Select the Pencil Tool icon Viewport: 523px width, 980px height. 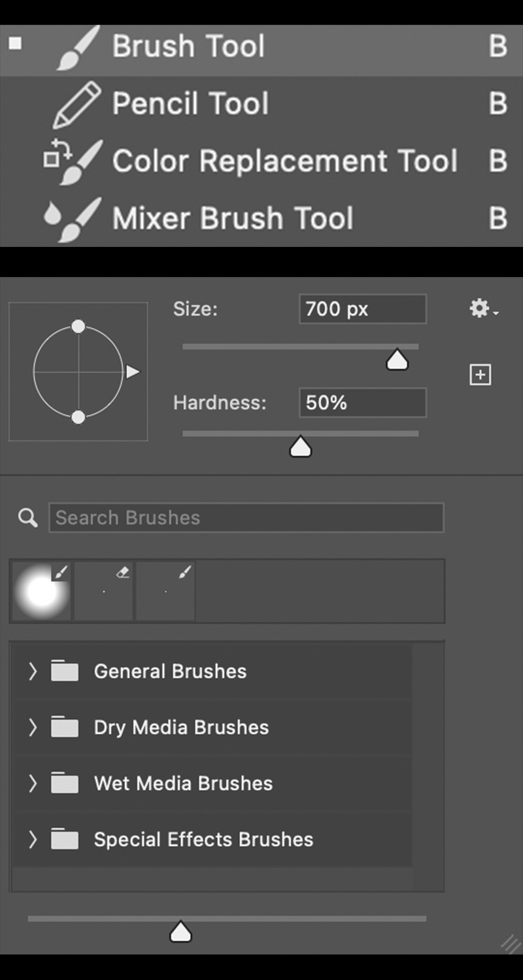(77, 104)
